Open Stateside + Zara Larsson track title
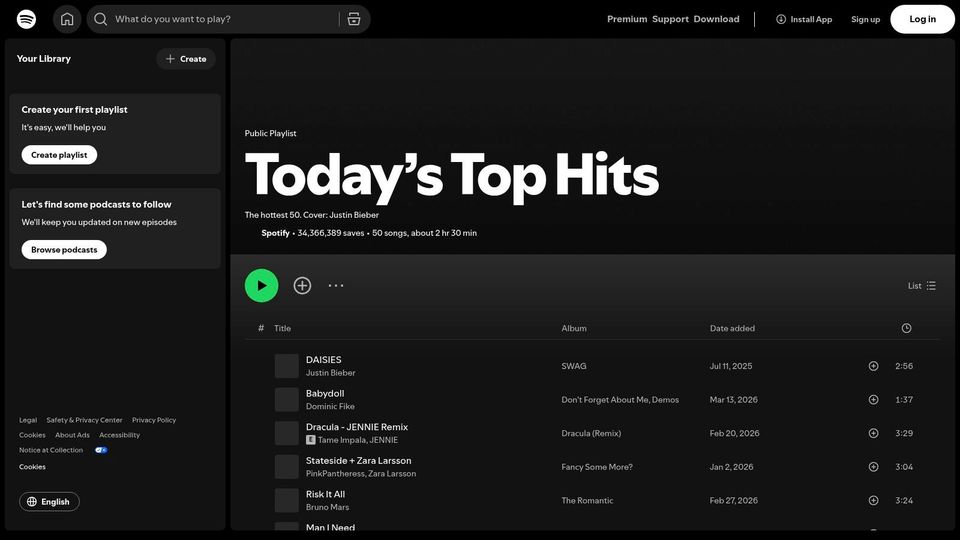 pyautogui.click(x=359, y=461)
